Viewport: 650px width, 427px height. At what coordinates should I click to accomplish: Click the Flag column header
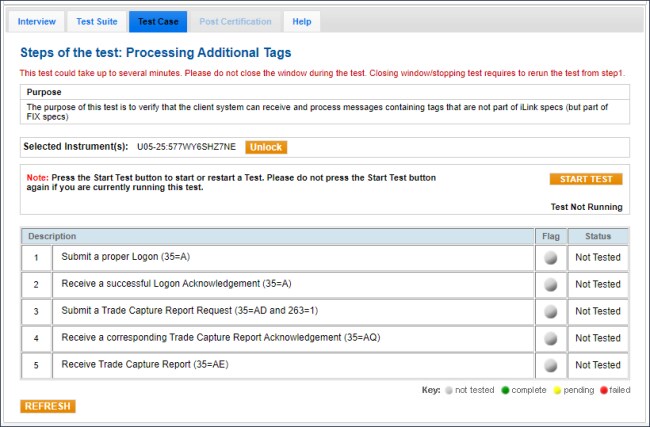(550, 237)
